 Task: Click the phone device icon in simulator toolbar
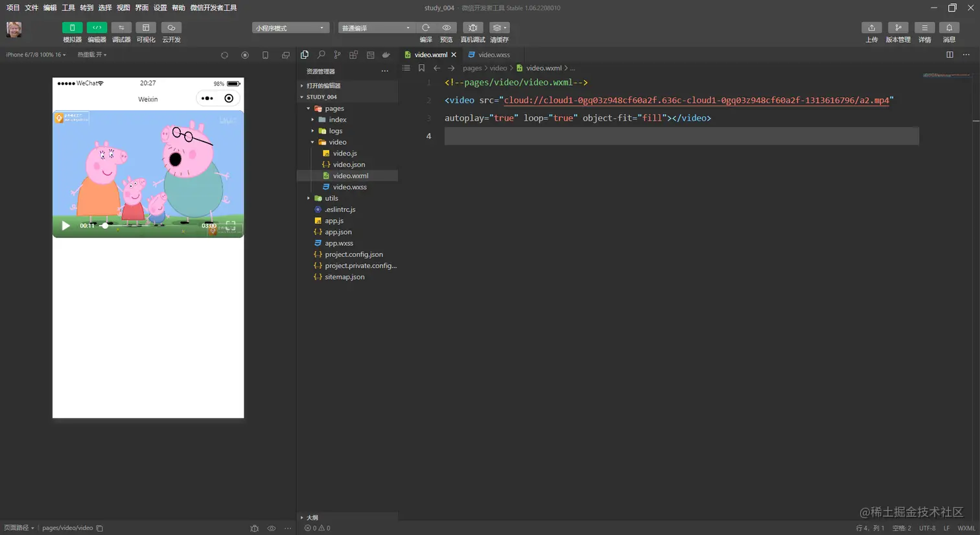pyautogui.click(x=265, y=55)
